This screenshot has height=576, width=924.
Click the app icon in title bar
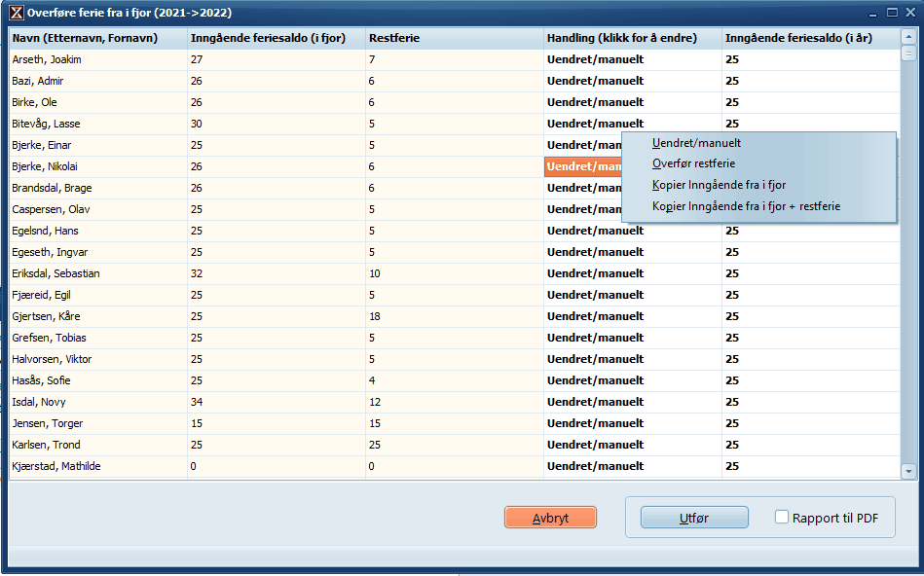pos(16,13)
